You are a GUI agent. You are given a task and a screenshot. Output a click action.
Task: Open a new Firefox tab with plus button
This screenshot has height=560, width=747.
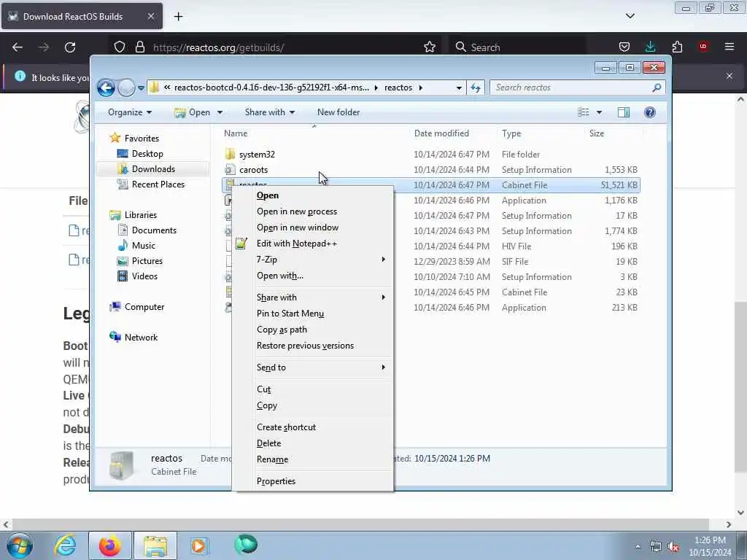178,17
